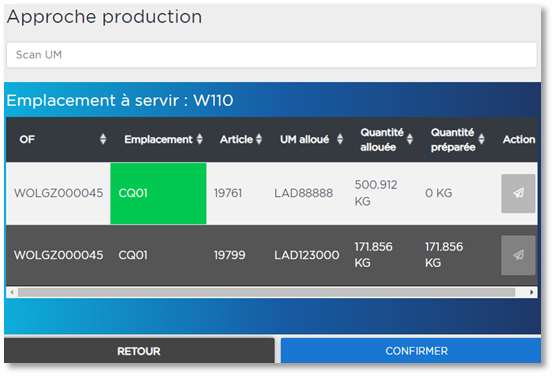Sort by Quantité allouée column arrows
This screenshot has height=376, width=554.
410,139
